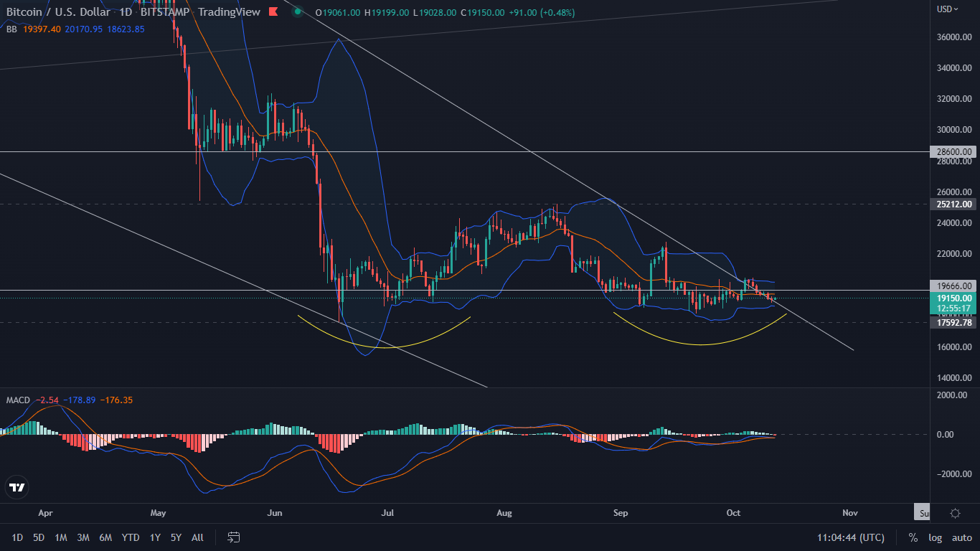Select the 1Y time range
This screenshot has height=551, width=980.
(x=155, y=537)
